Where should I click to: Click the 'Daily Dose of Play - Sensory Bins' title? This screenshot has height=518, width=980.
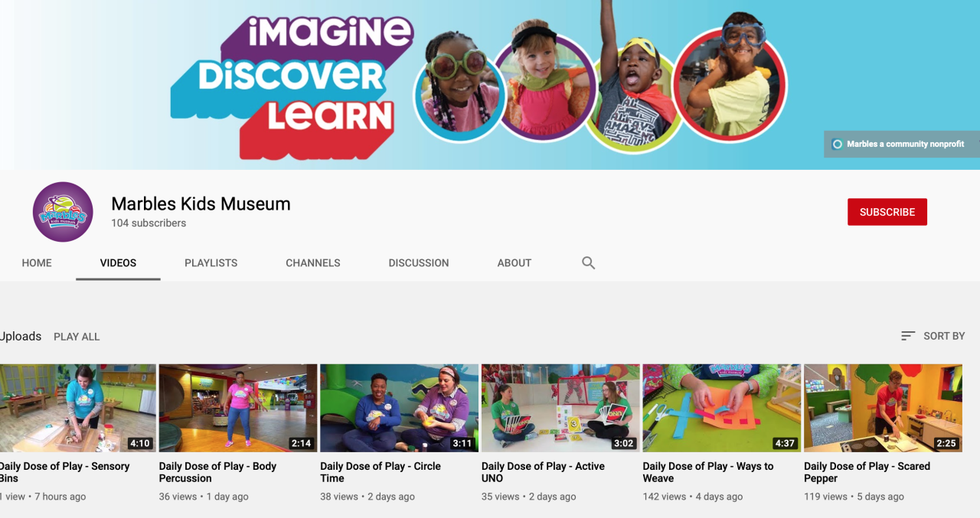pyautogui.click(x=64, y=472)
